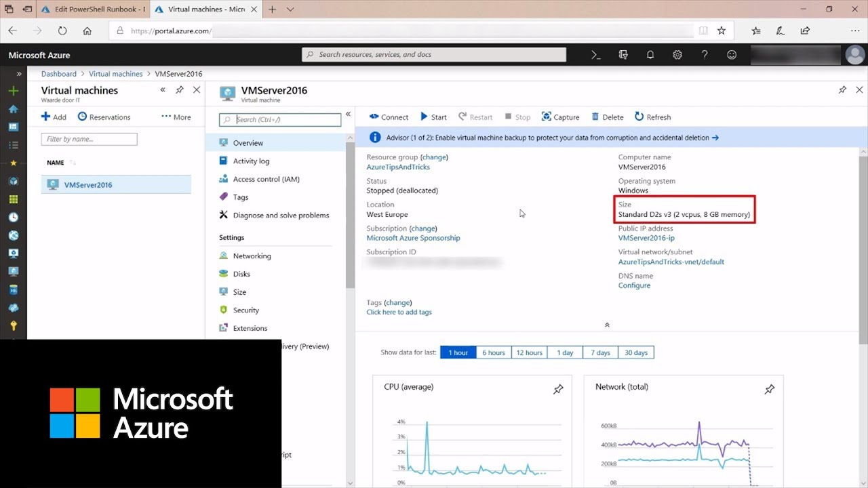
Task: Click Create a resource plus icon
Action: pyautogui.click(x=13, y=91)
